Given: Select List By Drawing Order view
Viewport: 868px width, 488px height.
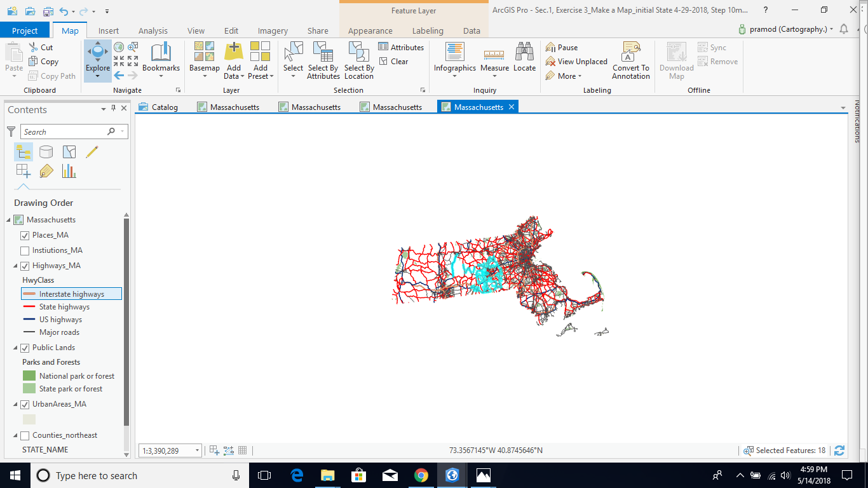Looking at the screenshot, I should pos(24,152).
